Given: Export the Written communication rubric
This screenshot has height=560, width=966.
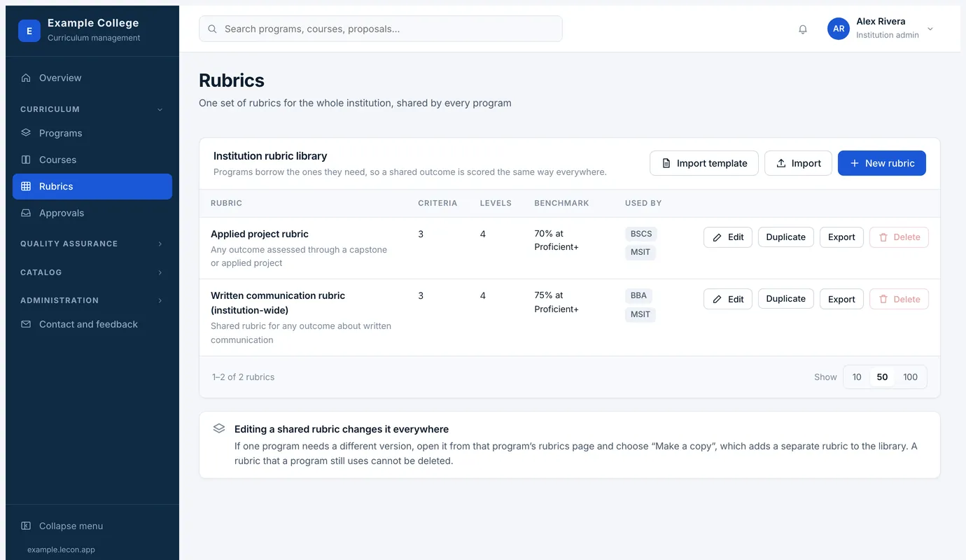Looking at the screenshot, I should (x=841, y=299).
